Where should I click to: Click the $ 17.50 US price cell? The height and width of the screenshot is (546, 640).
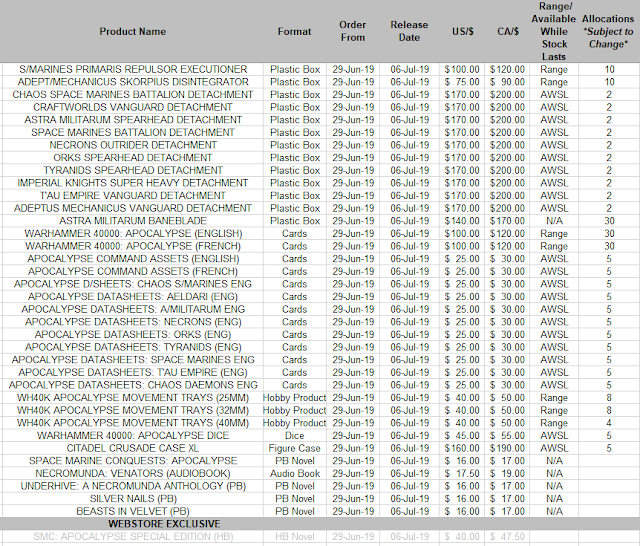click(x=462, y=473)
